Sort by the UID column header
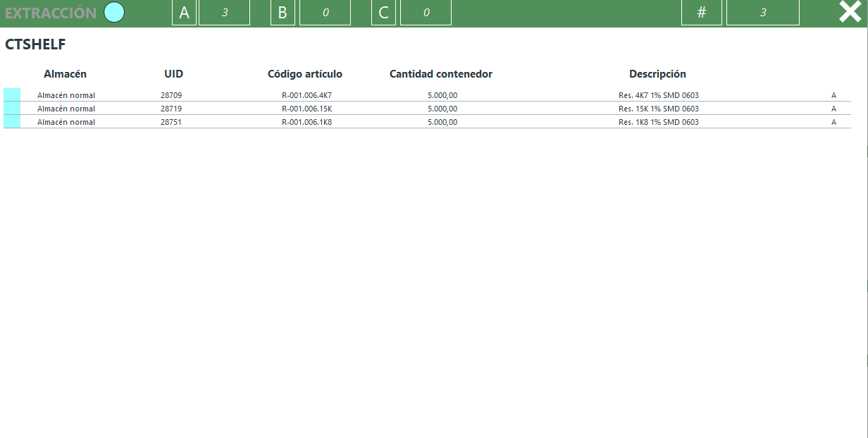 click(x=173, y=74)
